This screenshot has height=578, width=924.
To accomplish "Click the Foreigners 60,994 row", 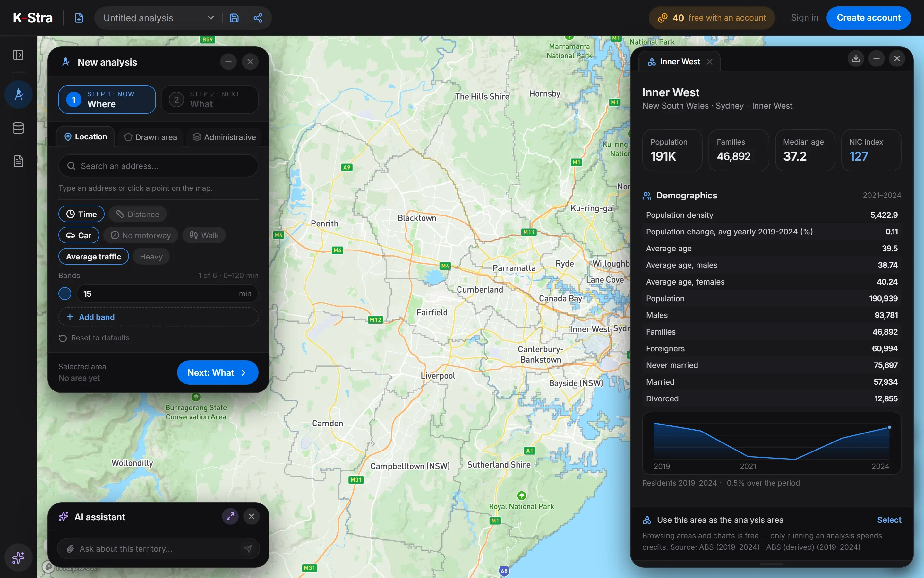I will (772, 349).
